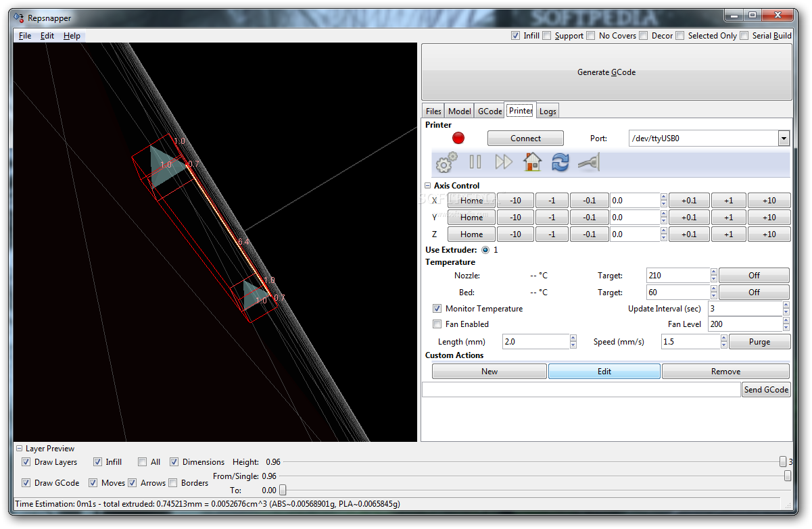Click X axis position spinner arrows
Image resolution: width=812 pixels, height=529 pixels.
click(x=663, y=200)
